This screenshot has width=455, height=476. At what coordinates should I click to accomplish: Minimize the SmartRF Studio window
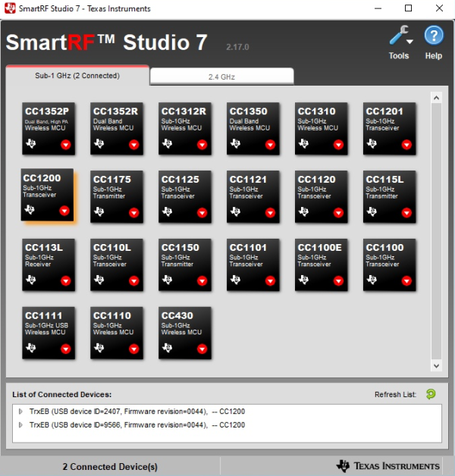[x=378, y=8]
